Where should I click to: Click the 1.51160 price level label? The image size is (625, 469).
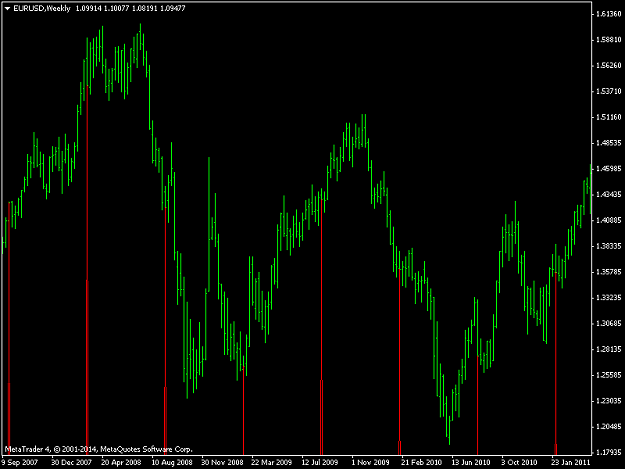coord(609,117)
